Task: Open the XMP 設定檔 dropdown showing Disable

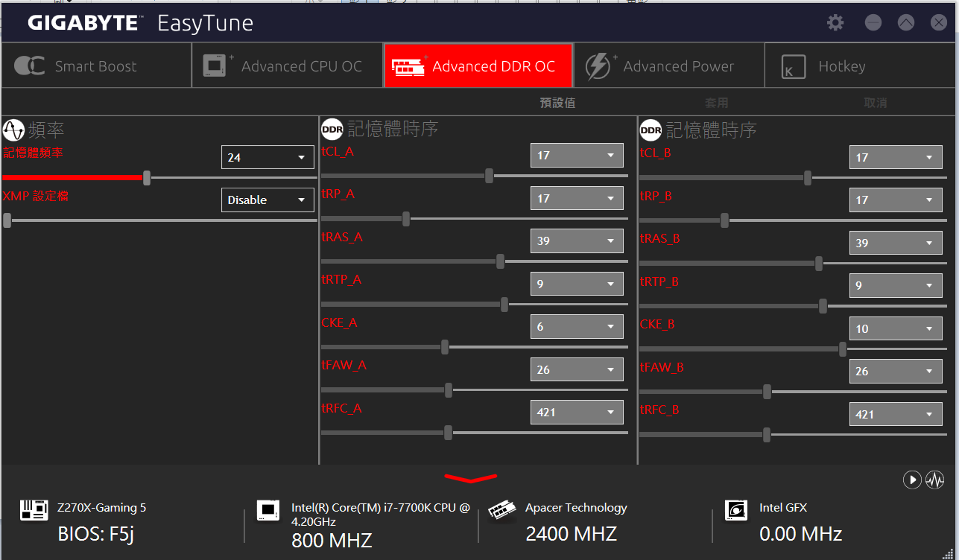Action: [x=268, y=200]
